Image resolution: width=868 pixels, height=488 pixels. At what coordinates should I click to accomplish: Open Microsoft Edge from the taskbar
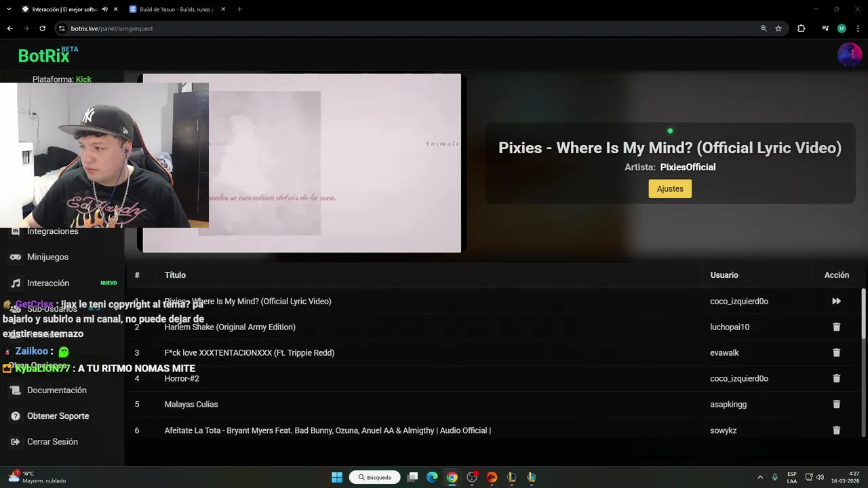tap(432, 477)
